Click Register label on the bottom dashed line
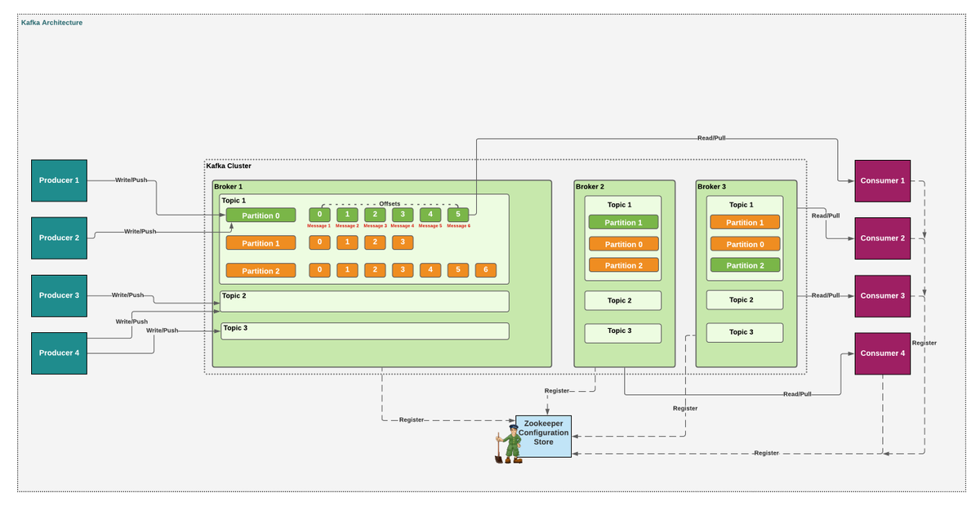980x506 pixels. coord(767,453)
